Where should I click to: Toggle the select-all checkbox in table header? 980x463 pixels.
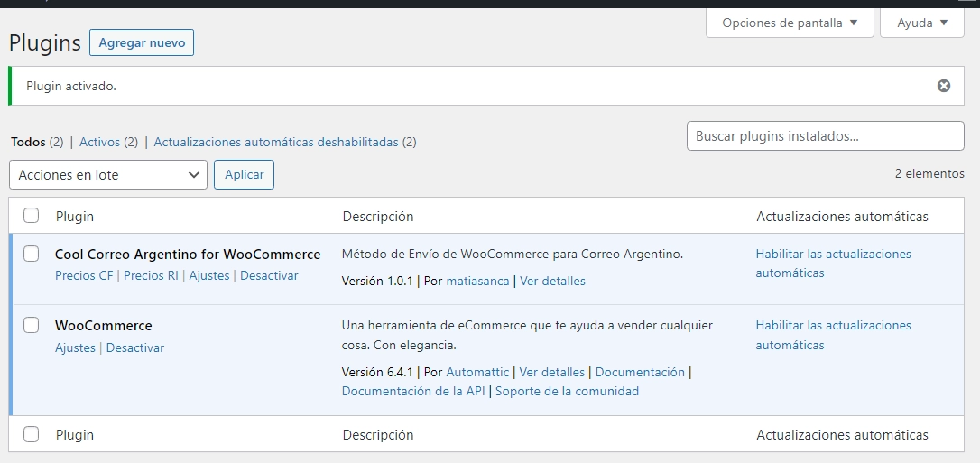point(32,216)
